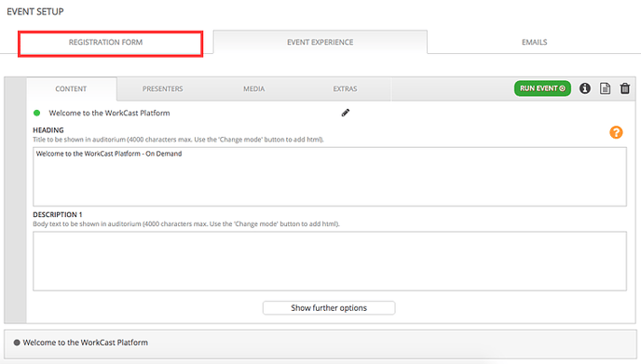
Task: Click the DESCRIPTION 1 label
Action: pyautogui.click(x=58, y=214)
